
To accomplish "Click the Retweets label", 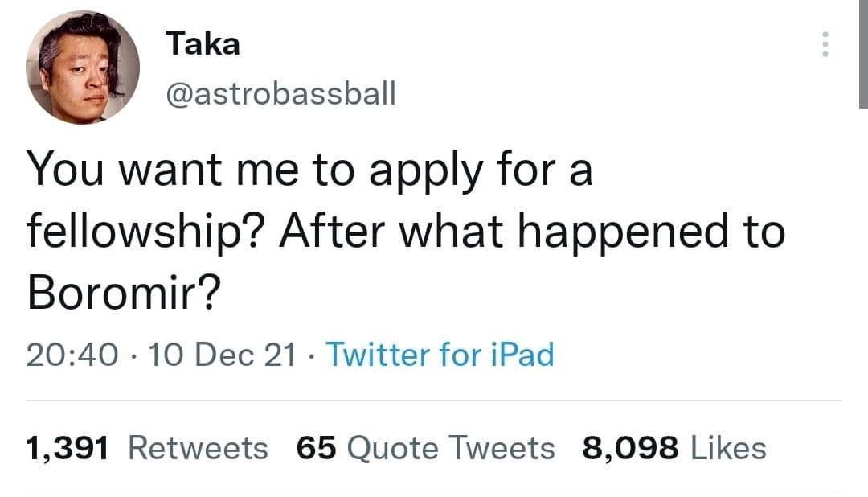I will (x=198, y=448).
